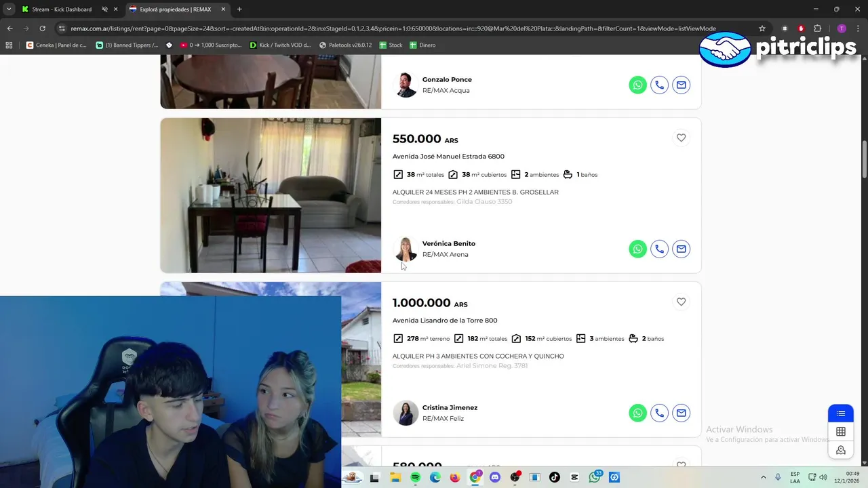The height and width of the screenshot is (488, 868).
Task: Switch to list view mode
Action: [x=841, y=413]
